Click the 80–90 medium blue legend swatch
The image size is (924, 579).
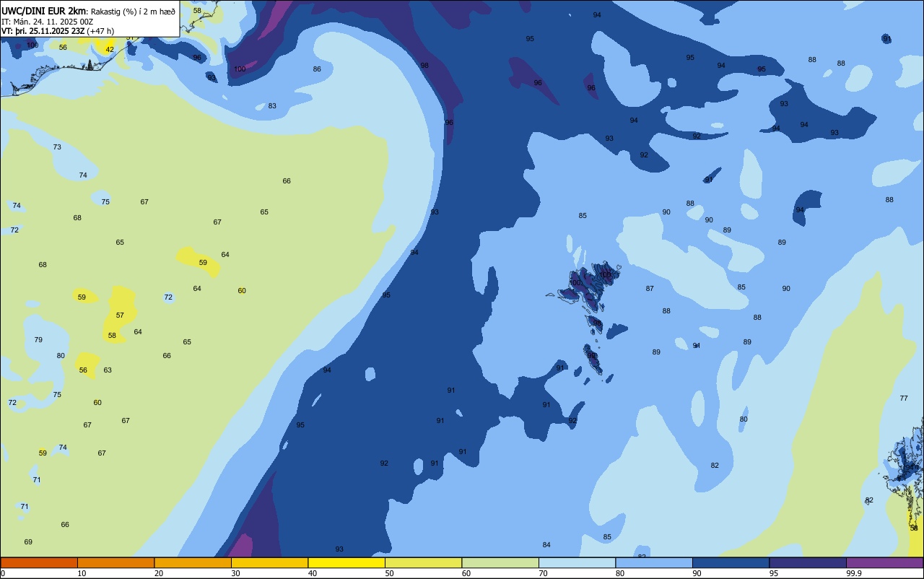[654, 562]
